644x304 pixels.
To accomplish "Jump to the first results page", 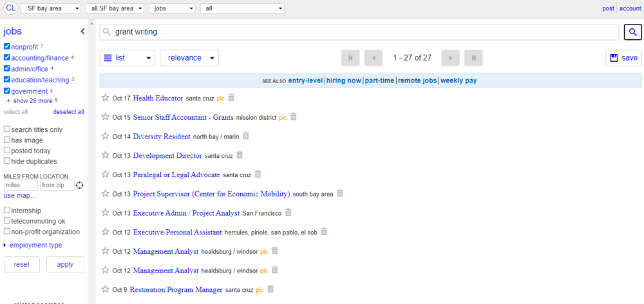I will tap(350, 58).
